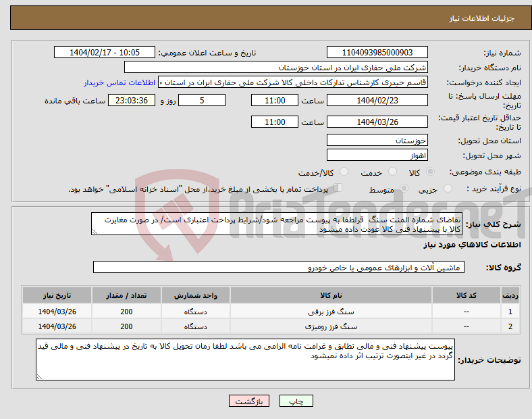The image size is (532, 419).
Task: Toggle the اسناد خزانه اسلامی payment checkbox
Action: coord(338,187)
